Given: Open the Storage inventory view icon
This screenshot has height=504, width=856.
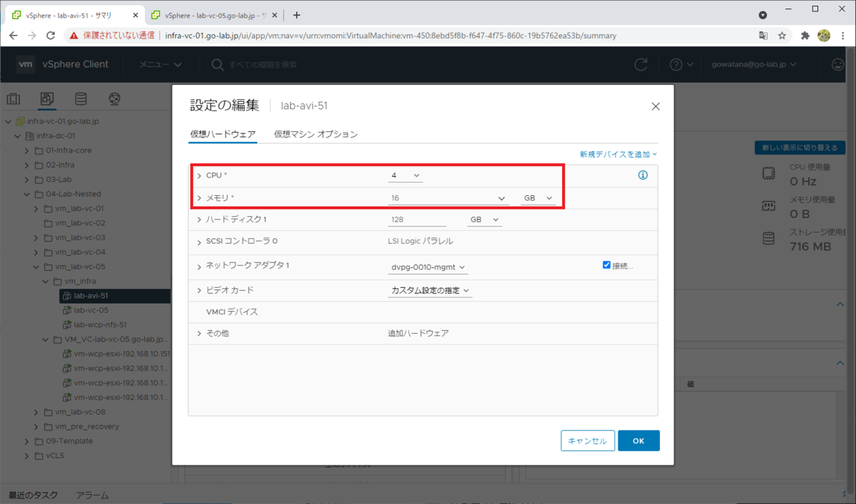Looking at the screenshot, I should pos(80,98).
